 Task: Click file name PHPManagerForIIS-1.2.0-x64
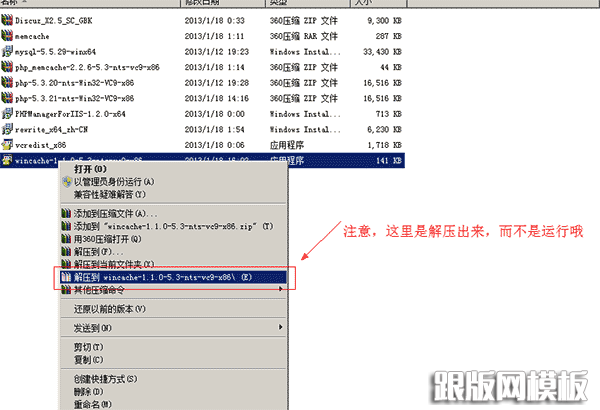(x=70, y=114)
